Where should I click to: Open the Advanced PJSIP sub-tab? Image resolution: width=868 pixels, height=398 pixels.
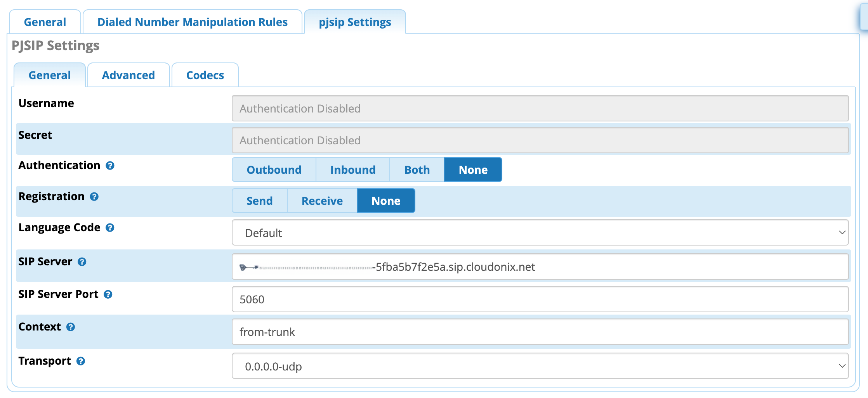(128, 75)
